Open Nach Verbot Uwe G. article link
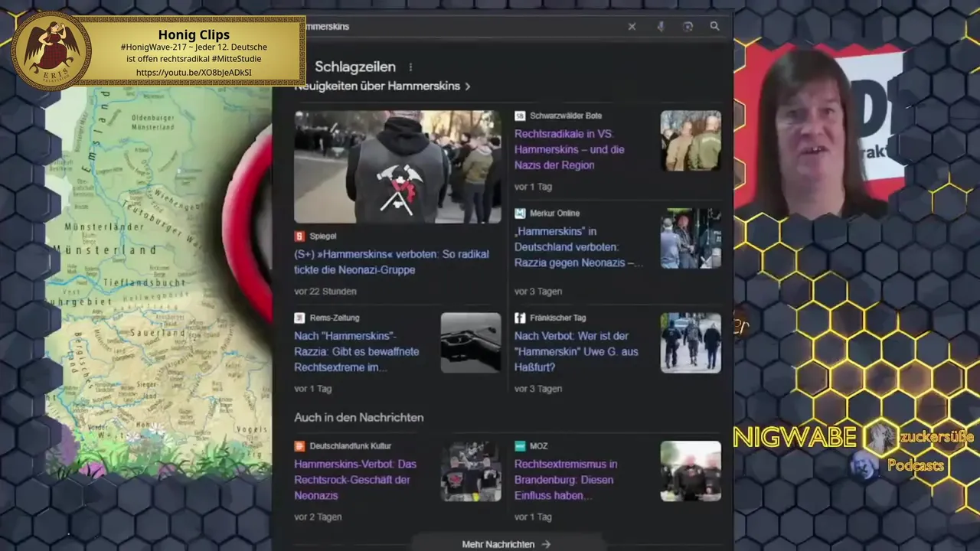The width and height of the screenshot is (980, 551). (576, 351)
